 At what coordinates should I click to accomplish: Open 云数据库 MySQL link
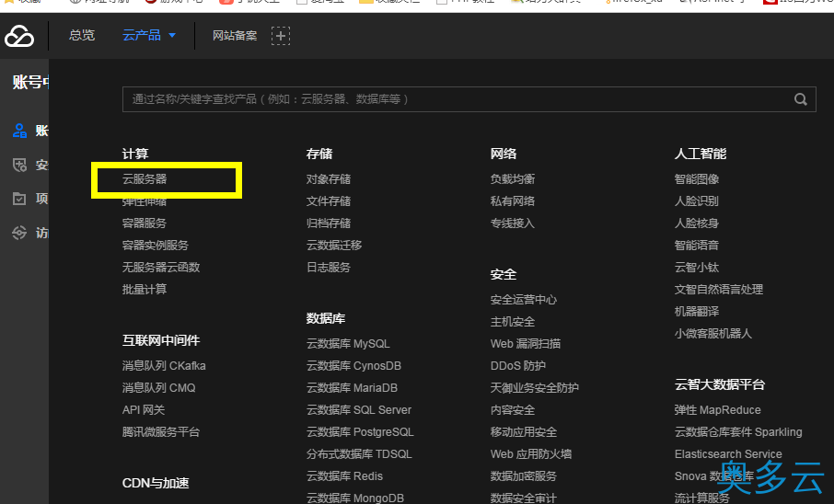click(x=348, y=344)
